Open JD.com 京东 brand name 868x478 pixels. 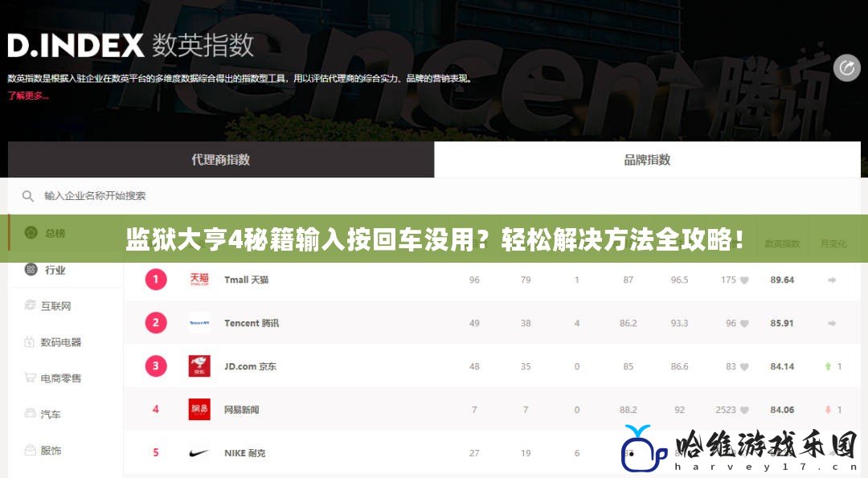[x=250, y=366]
